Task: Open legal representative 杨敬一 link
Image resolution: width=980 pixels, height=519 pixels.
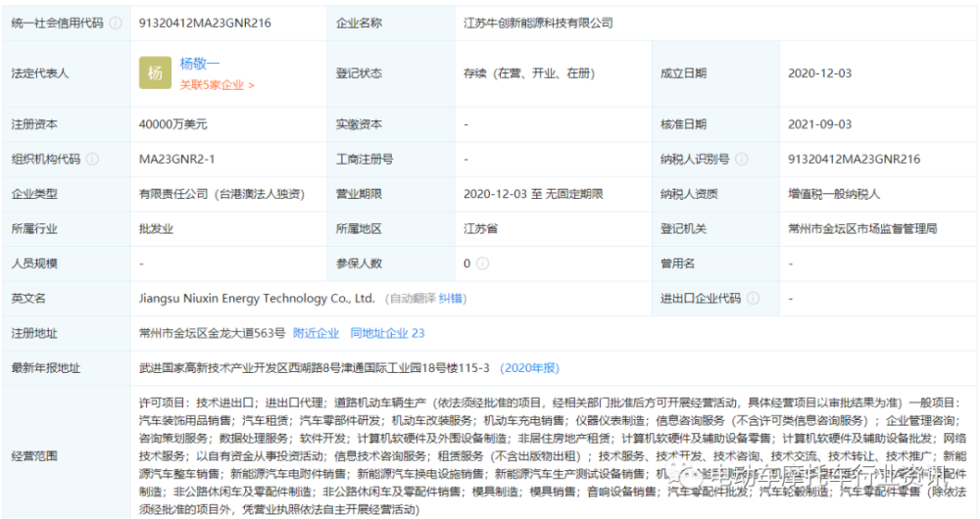Action: click(x=199, y=63)
